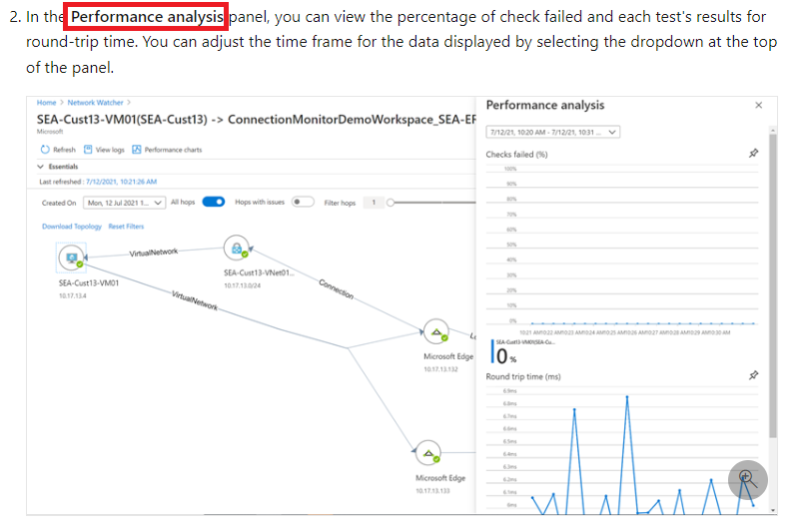Image resolution: width=795 pixels, height=532 pixels.
Task: Open the last refreshed timestamp link
Action: pos(121,182)
